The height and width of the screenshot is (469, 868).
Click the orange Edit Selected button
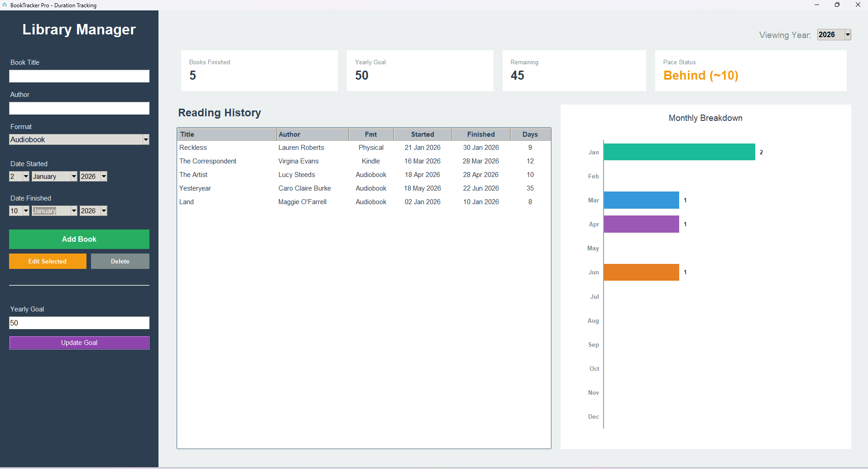tap(48, 261)
